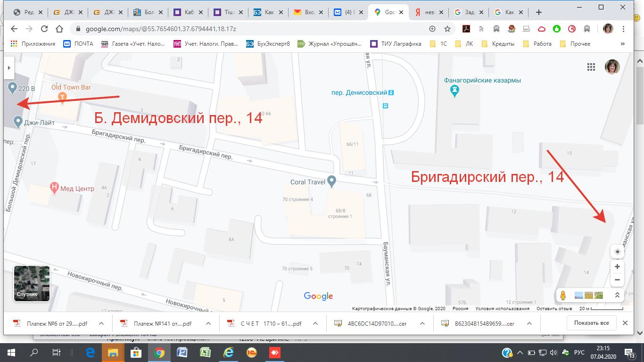Viewport: 644px width, 362px height.
Task: Bookmark this page with the star
Action: point(446,29)
